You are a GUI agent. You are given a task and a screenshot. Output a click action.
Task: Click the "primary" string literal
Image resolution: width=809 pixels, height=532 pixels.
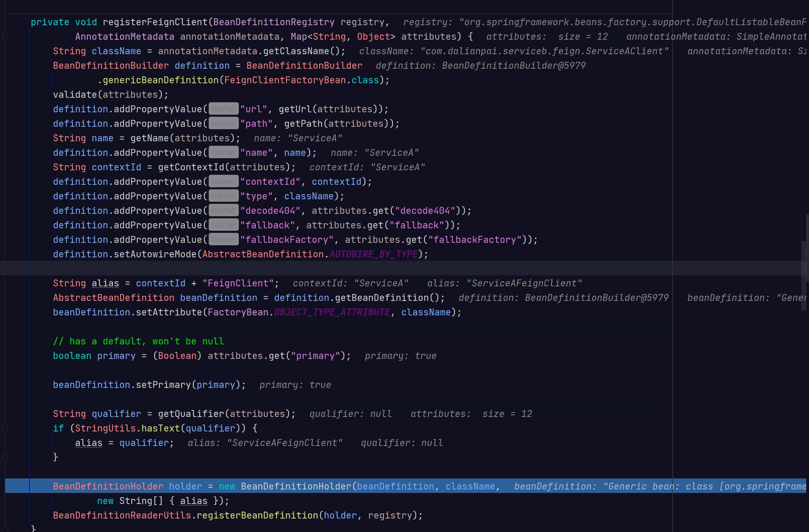point(315,356)
